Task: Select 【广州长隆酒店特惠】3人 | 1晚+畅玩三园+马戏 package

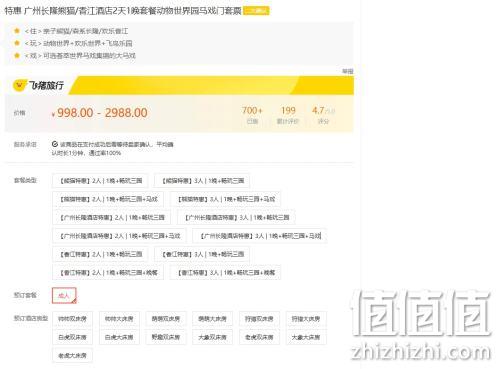Action: click(260, 236)
